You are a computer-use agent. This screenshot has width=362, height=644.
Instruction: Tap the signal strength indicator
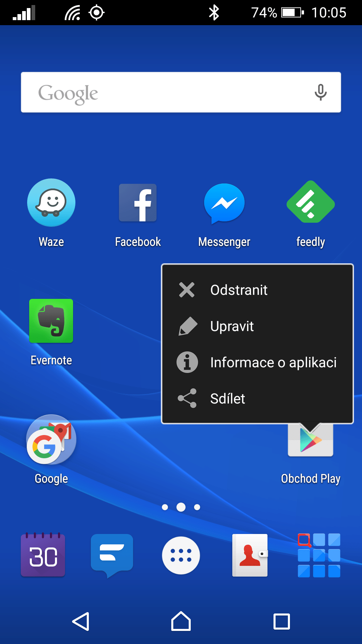click(24, 13)
